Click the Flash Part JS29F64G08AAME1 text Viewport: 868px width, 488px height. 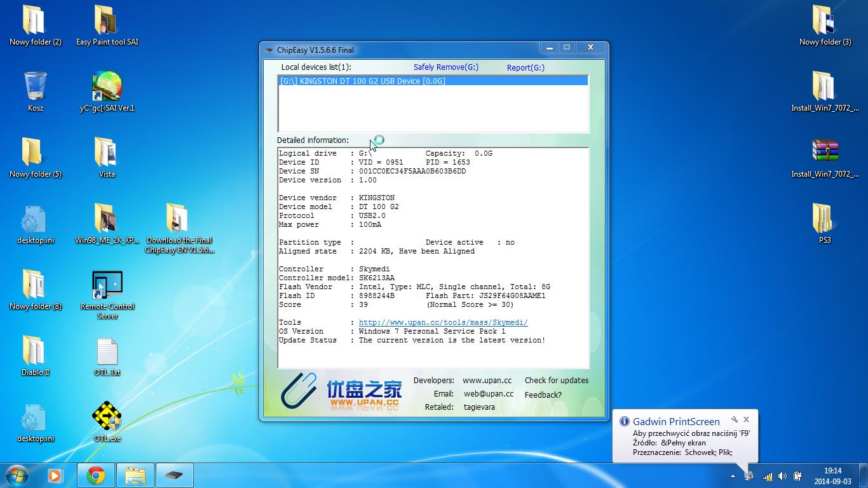click(485, 295)
